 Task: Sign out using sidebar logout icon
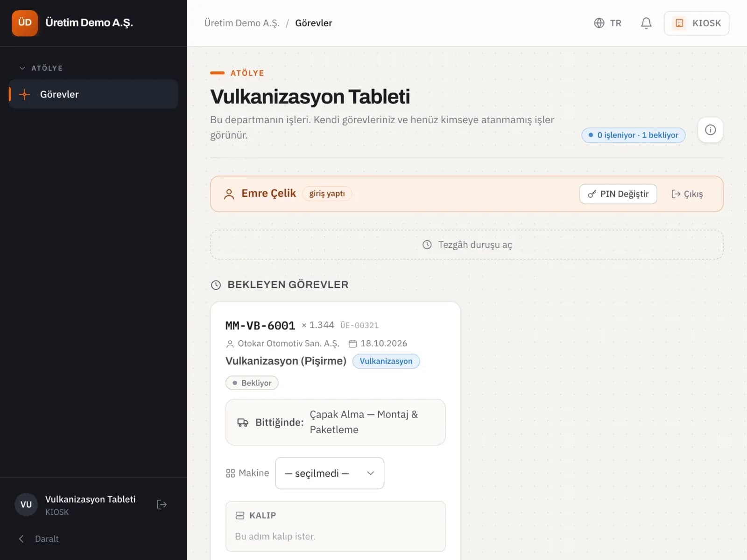click(162, 504)
